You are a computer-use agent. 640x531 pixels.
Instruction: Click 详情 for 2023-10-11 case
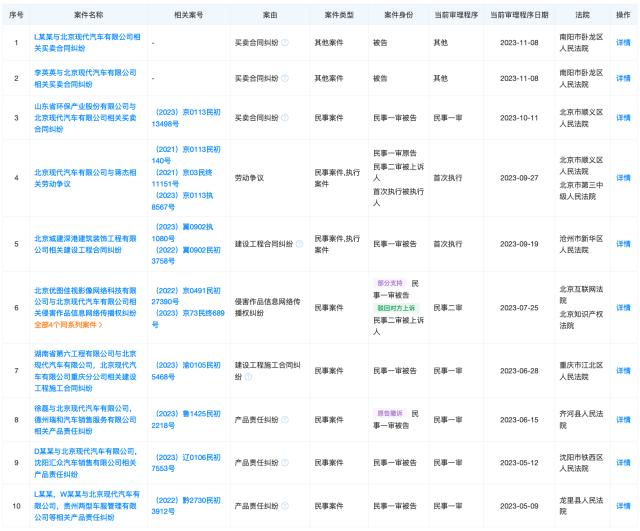coord(623,118)
